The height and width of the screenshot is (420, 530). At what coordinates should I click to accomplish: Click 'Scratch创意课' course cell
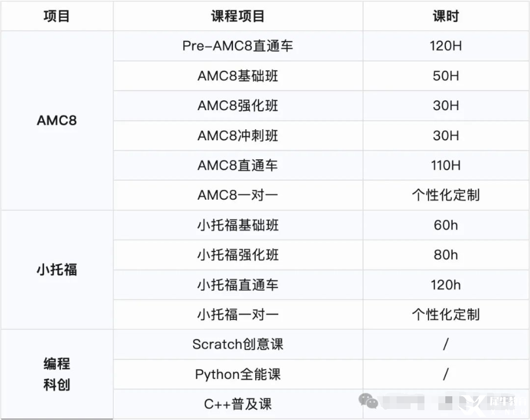pos(238,345)
